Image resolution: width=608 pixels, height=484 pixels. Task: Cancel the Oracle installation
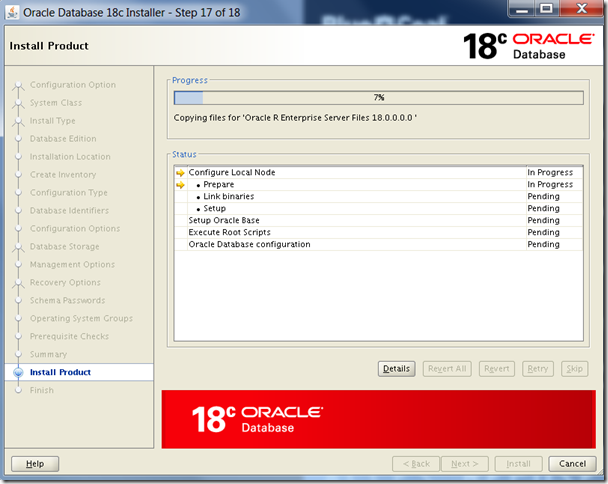572,464
